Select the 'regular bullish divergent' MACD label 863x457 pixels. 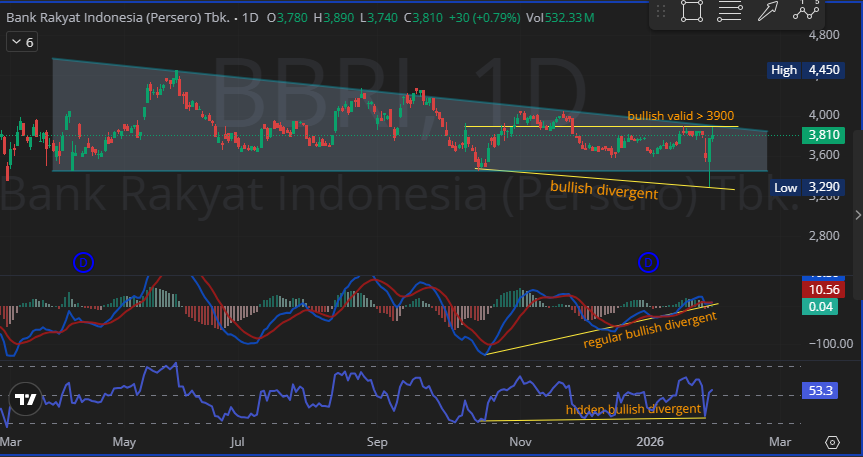[x=651, y=329]
